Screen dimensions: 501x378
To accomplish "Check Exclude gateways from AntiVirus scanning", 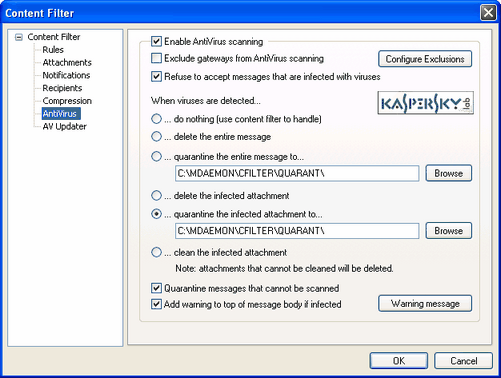I will pyautogui.click(x=156, y=58).
